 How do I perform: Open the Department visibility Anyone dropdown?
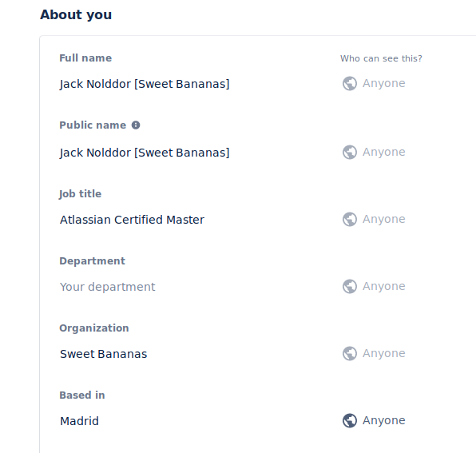(374, 286)
